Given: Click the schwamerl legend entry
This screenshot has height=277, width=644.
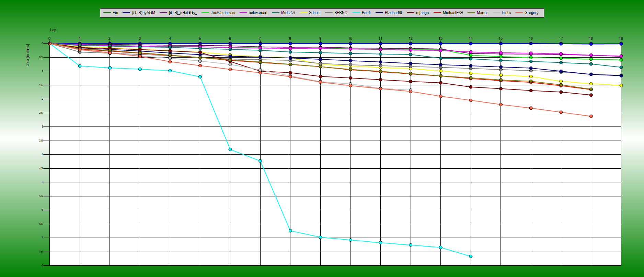Looking at the screenshot, I should (253, 13).
